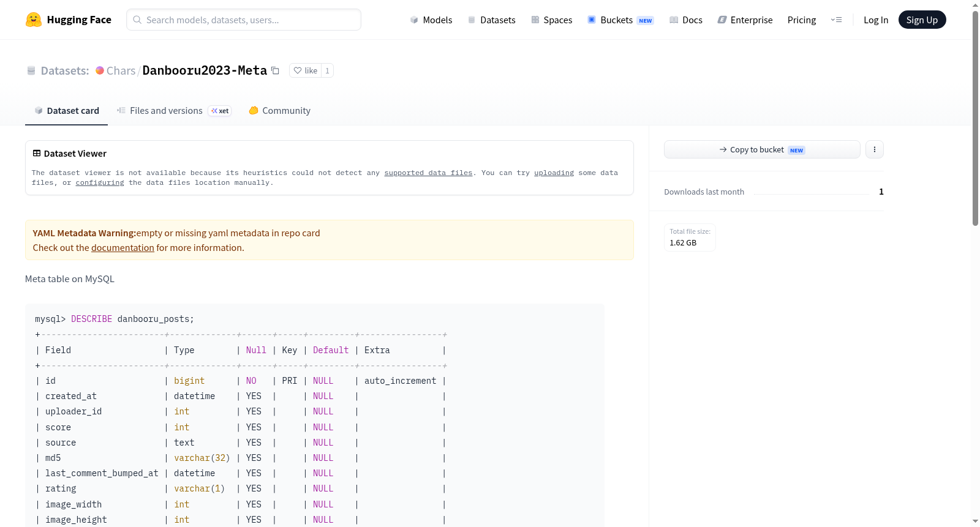Click the arrow icon in Copy to bucket

pos(723,149)
